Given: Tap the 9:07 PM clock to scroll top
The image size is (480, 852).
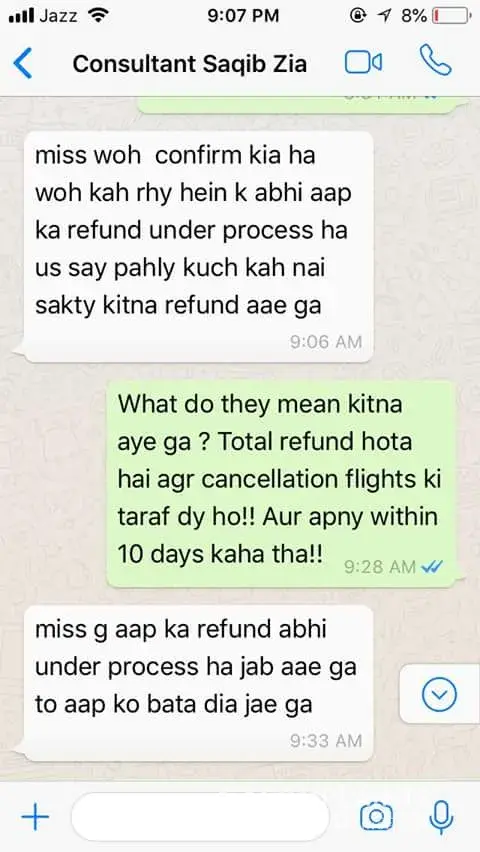Looking at the screenshot, I should [x=243, y=16].
